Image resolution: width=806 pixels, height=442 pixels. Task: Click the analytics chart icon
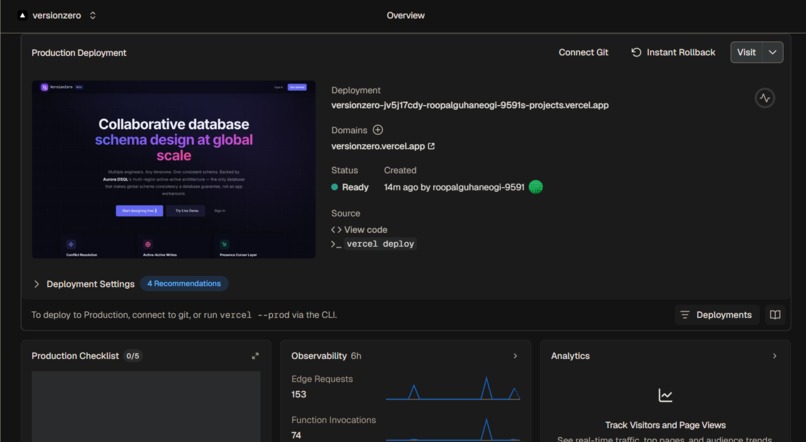[x=665, y=395]
